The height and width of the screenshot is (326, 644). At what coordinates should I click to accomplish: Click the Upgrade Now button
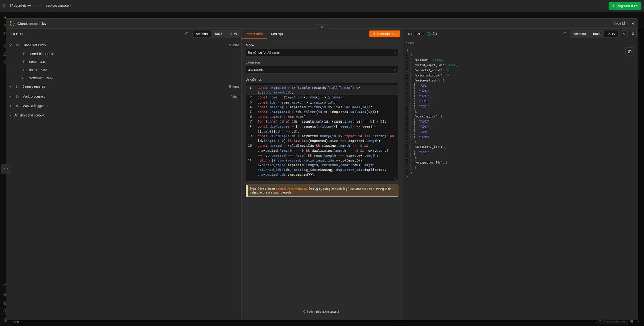pyautogui.click(x=625, y=6)
